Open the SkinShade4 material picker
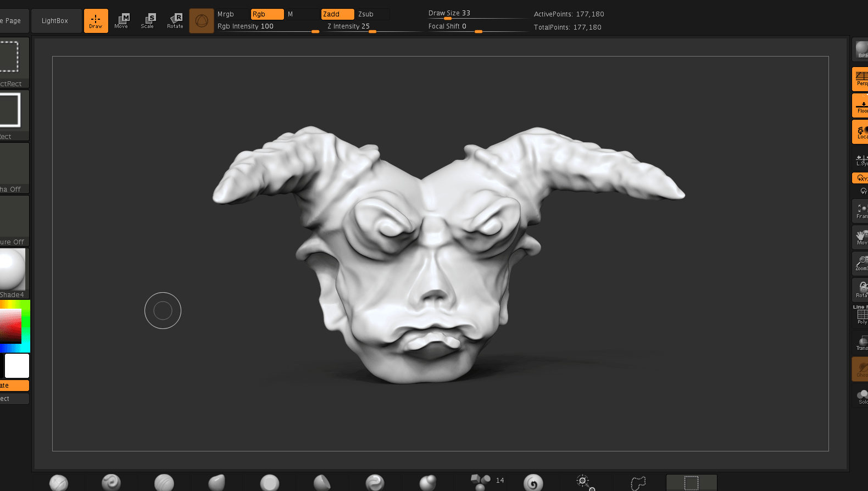The height and width of the screenshot is (491, 868). coord(14,274)
